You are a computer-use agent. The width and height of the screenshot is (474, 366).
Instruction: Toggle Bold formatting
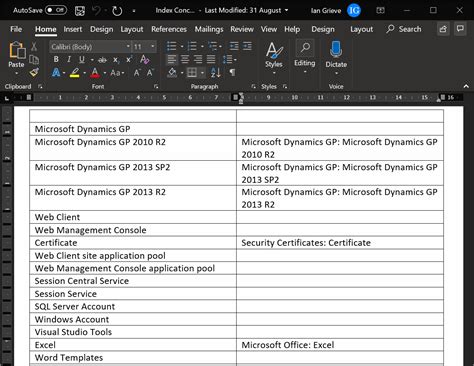tap(56, 59)
